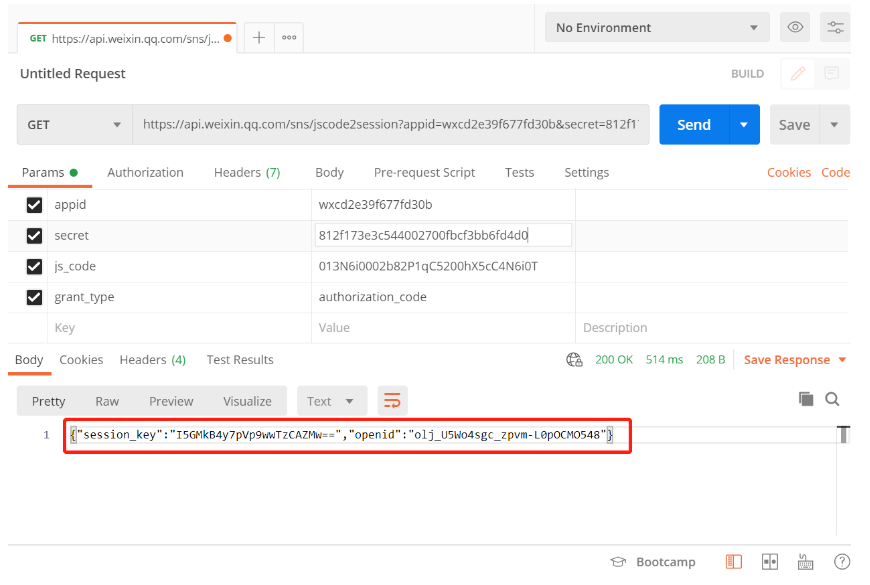This screenshot has width=870, height=585.
Task: Open the response Cookies tab
Action: click(81, 360)
